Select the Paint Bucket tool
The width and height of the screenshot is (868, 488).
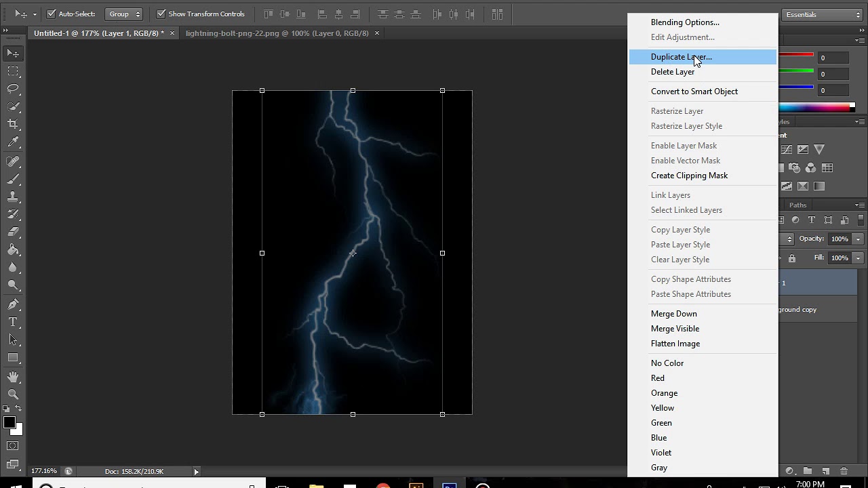[13, 249]
